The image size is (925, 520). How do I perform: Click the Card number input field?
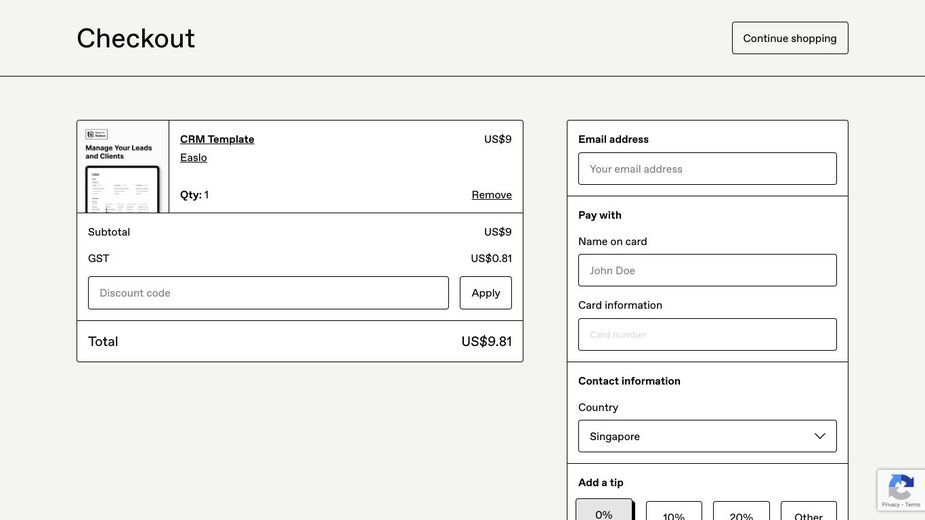pos(707,335)
